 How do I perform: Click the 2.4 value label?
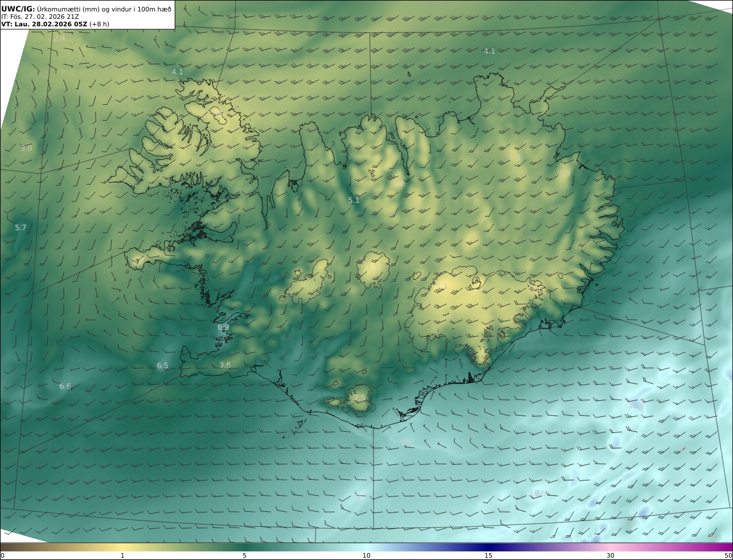coord(60,38)
